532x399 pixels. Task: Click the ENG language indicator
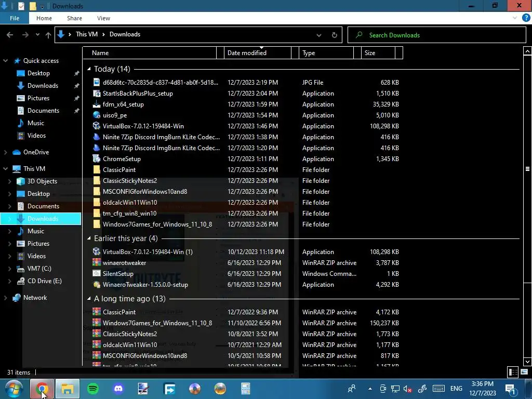point(456,389)
